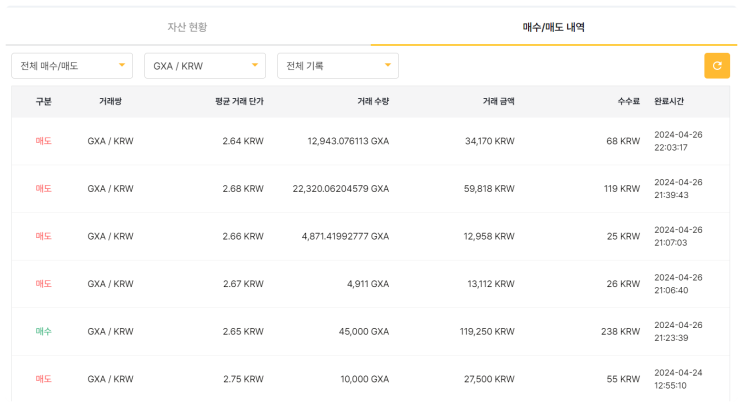Screen dimensions: 743x407
Task: Click timestamp 2024-04-26 21:39:43
Action: (x=678, y=189)
